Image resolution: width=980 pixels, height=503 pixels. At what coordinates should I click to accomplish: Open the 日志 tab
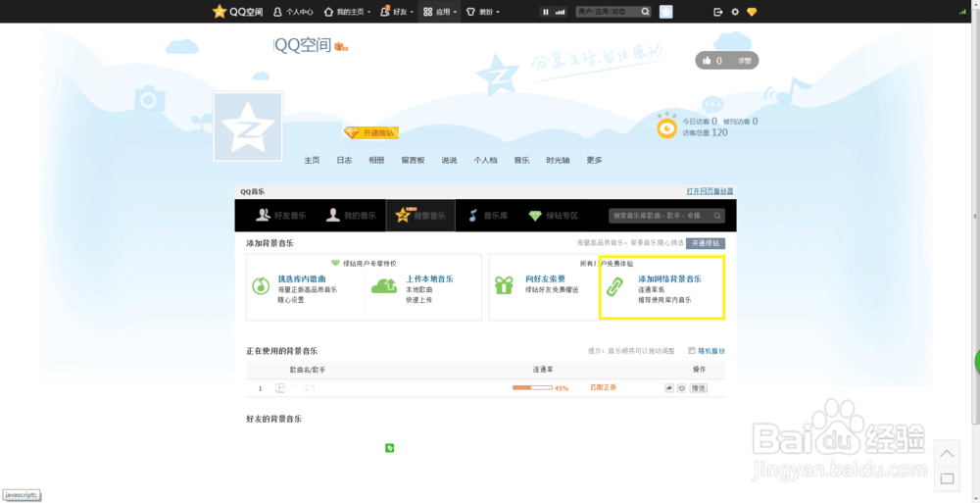[344, 160]
